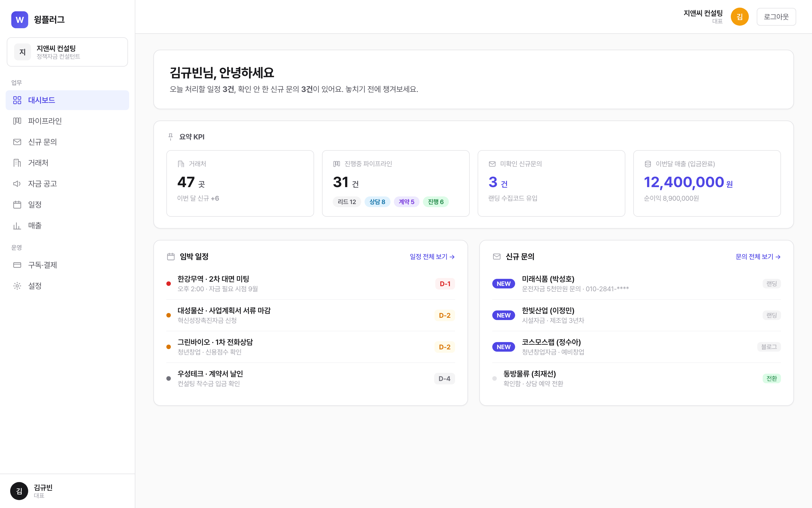The height and width of the screenshot is (508, 812).
Task: Click the 진행 6 stage chip
Action: [x=436, y=202]
